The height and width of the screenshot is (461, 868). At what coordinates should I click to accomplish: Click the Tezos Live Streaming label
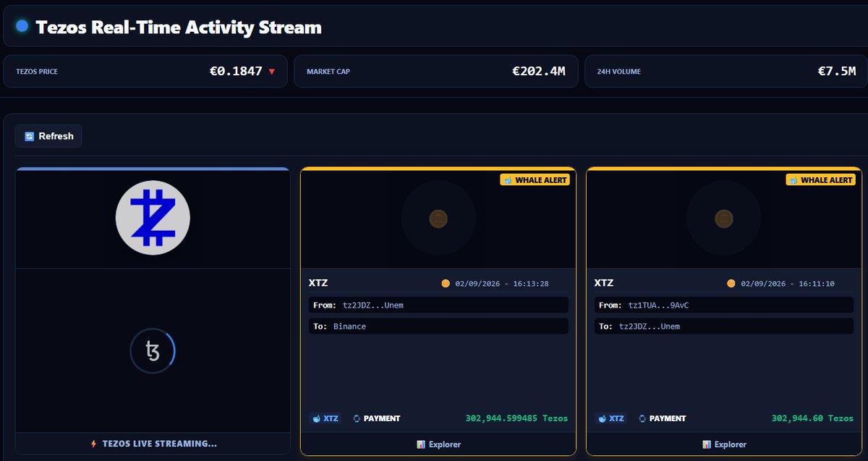pos(159,444)
